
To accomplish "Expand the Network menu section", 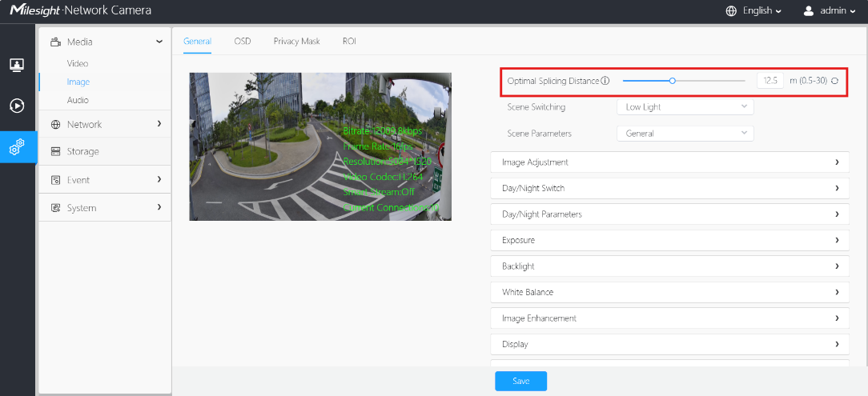I will (x=159, y=124).
